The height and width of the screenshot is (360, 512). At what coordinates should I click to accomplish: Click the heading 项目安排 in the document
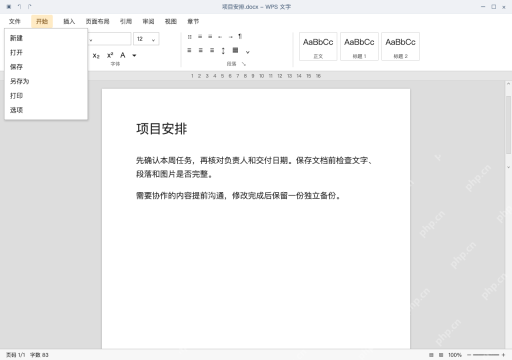162,129
